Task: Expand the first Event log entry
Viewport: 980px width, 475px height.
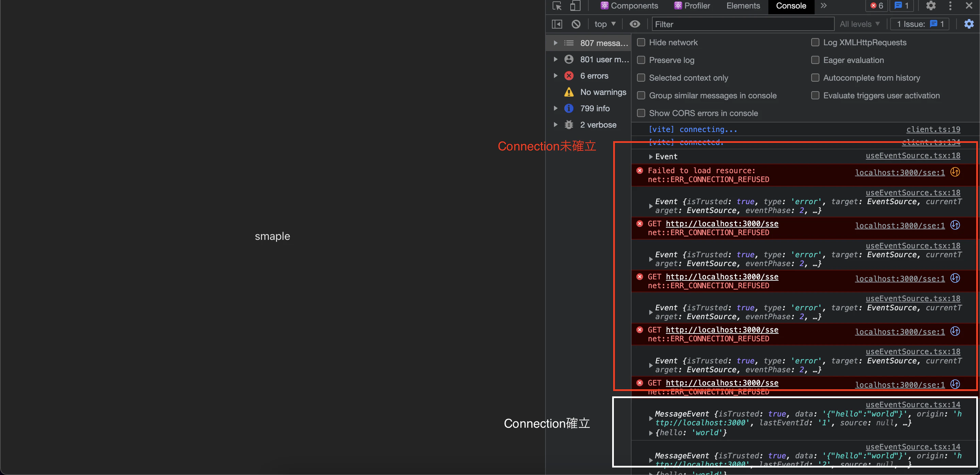Action: 651,157
